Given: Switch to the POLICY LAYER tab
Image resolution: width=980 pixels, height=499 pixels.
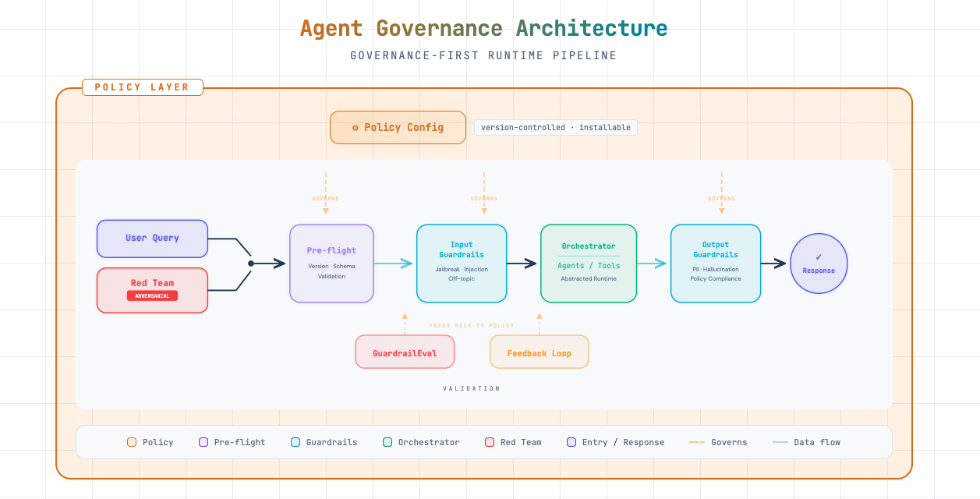Looking at the screenshot, I should point(142,87).
